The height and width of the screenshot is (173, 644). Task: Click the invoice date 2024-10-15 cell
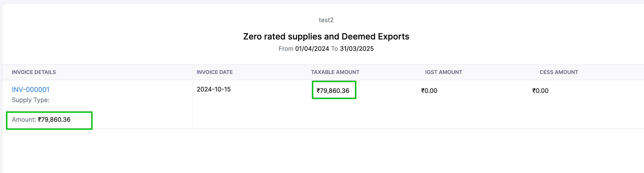(x=214, y=89)
